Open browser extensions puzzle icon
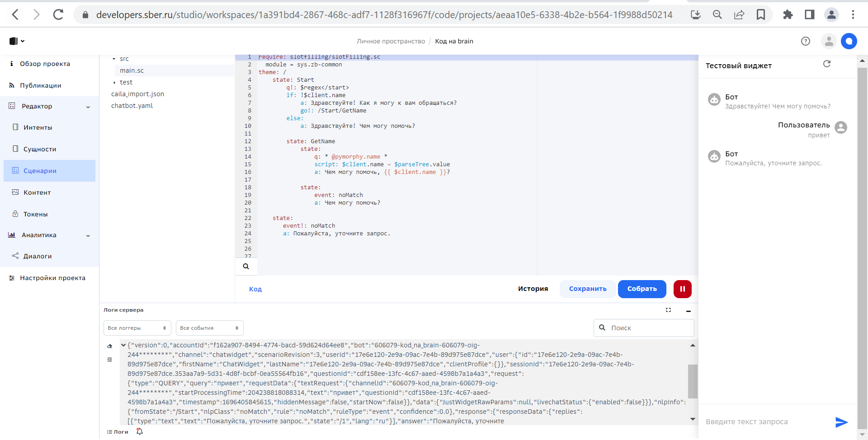The width and height of the screenshot is (868, 440). [788, 15]
